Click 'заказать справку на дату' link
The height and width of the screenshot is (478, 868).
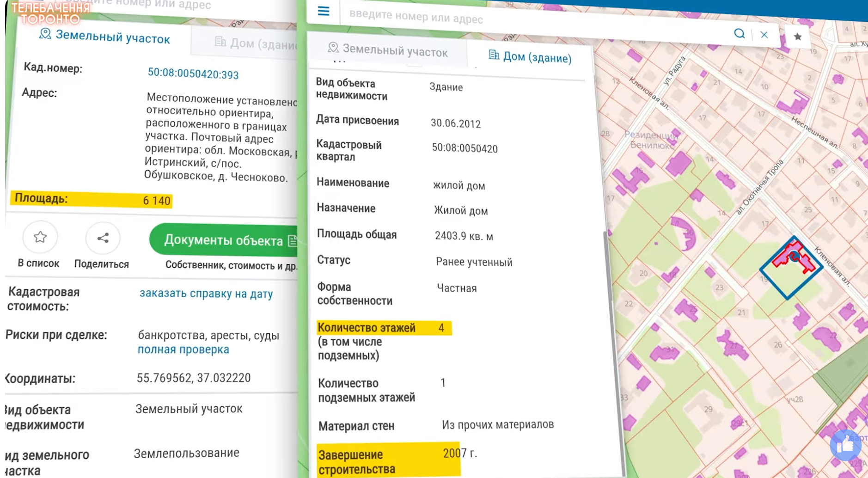point(206,294)
